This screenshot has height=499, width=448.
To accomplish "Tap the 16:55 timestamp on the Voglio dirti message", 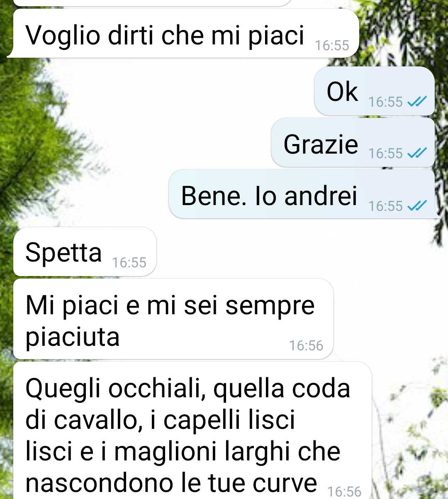I will (x=332, y=45).
